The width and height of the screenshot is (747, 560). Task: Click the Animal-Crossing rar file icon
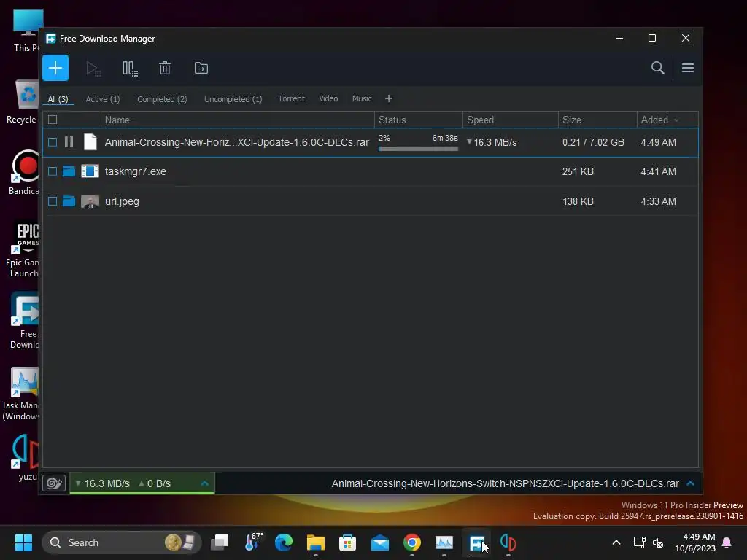90,142
